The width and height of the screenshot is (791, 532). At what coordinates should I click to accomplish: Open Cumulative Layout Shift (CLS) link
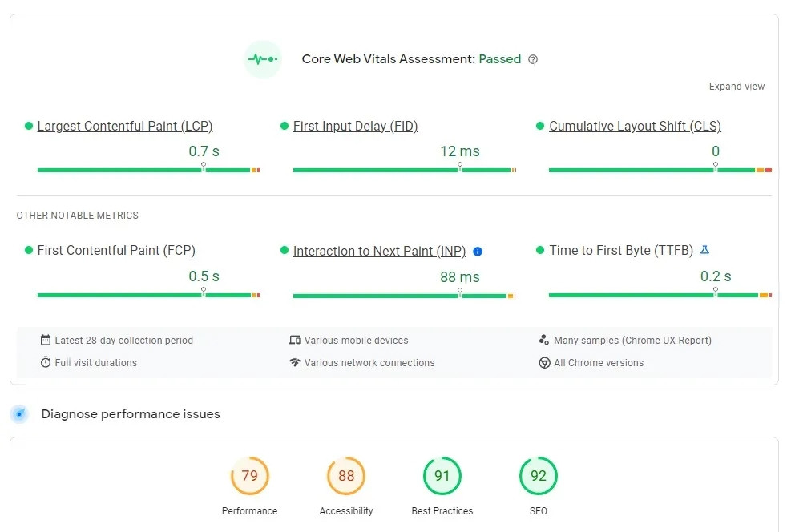point(635,127)
